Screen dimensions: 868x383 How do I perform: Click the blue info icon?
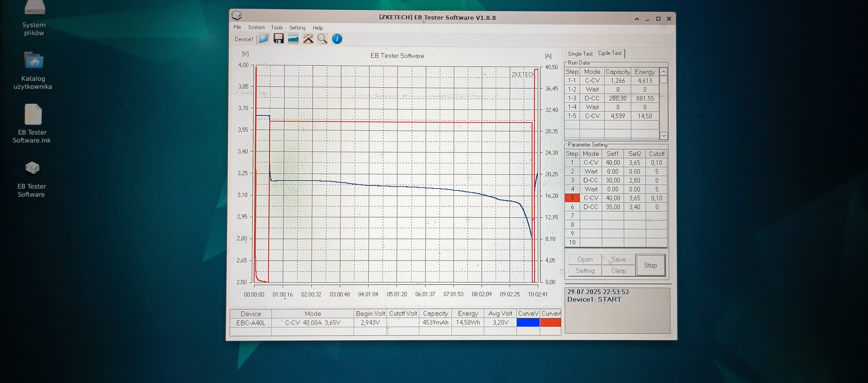[337, 39]
